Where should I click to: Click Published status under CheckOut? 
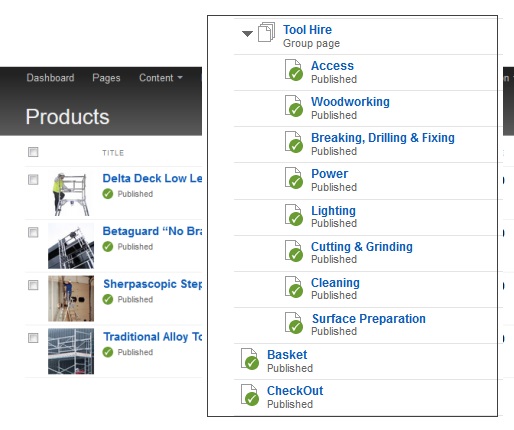290,404
